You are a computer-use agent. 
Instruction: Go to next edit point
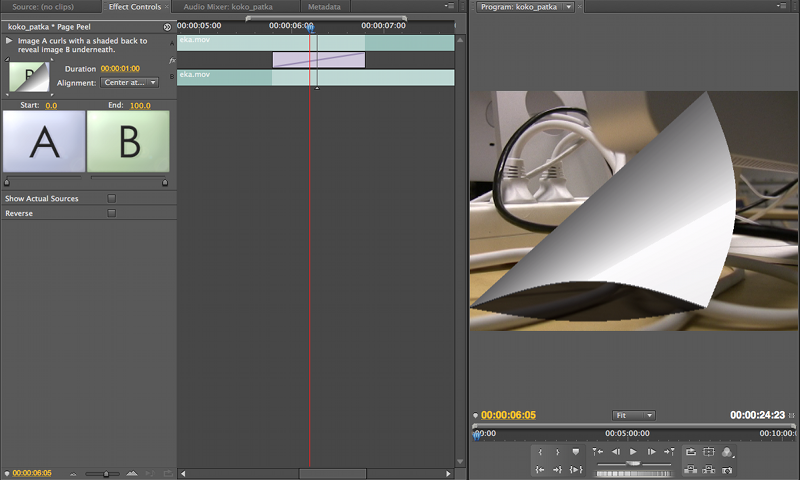click(x=669, y=452)
